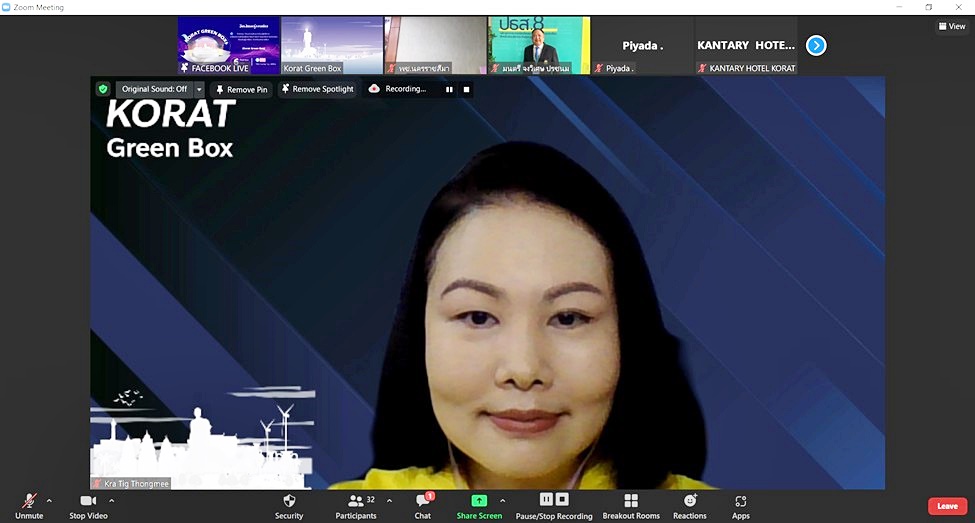Open the Chat panel

(423, 506)
